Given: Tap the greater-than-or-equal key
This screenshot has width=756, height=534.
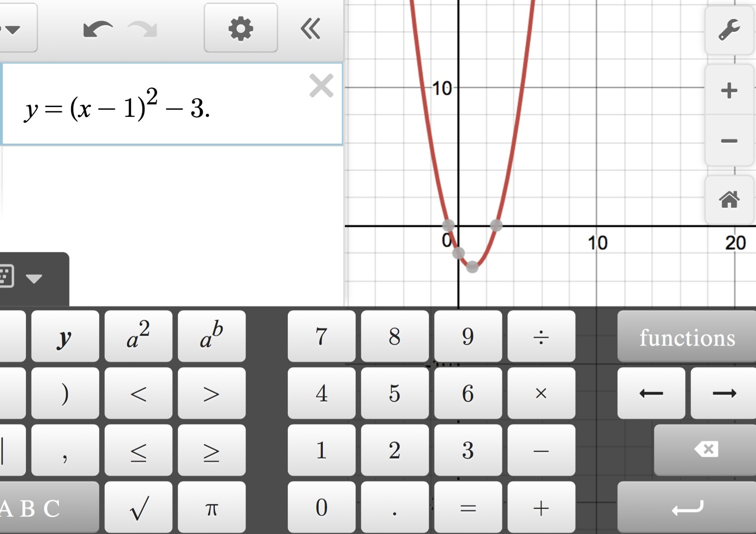Looking at the screenshot, I should (x=212, y=450).
